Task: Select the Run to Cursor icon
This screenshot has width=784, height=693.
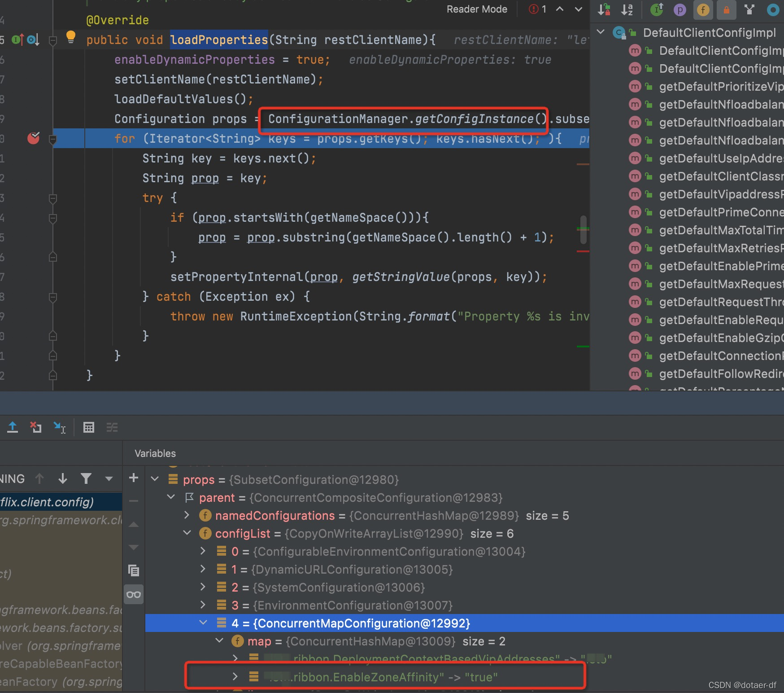Action: pos(59,427)
